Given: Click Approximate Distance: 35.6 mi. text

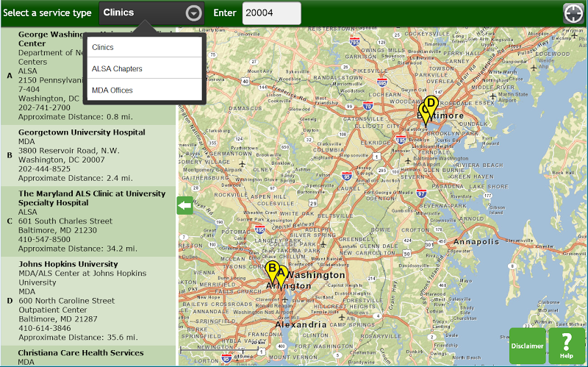Looking at the screenshot, I should (78, 338).
